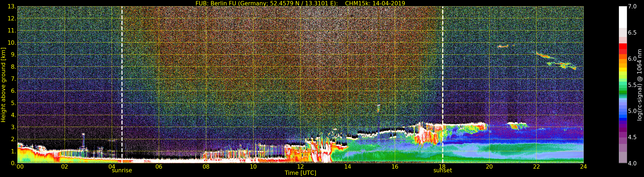
Task: Click the colorbar label 'log(rc-signal) @ 1064 nm'
Action: [x=640, y=85]
